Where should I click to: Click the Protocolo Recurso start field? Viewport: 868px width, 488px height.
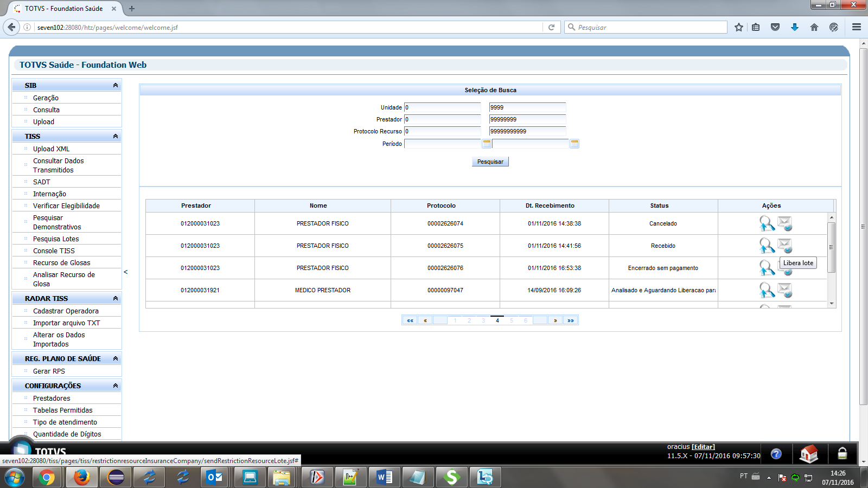pyautogui.click(x=443, y=131)
